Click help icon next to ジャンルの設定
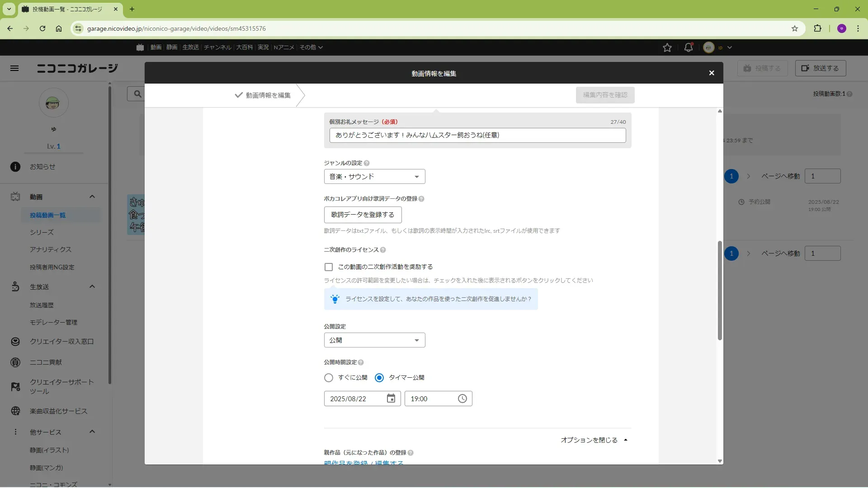Viewport: 868px width, 488px height. 367,163
